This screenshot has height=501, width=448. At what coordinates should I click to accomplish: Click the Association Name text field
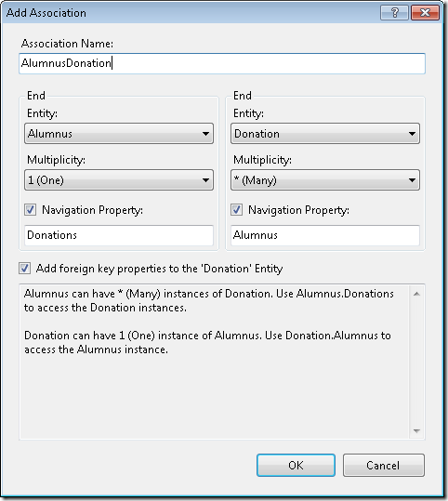222,63
